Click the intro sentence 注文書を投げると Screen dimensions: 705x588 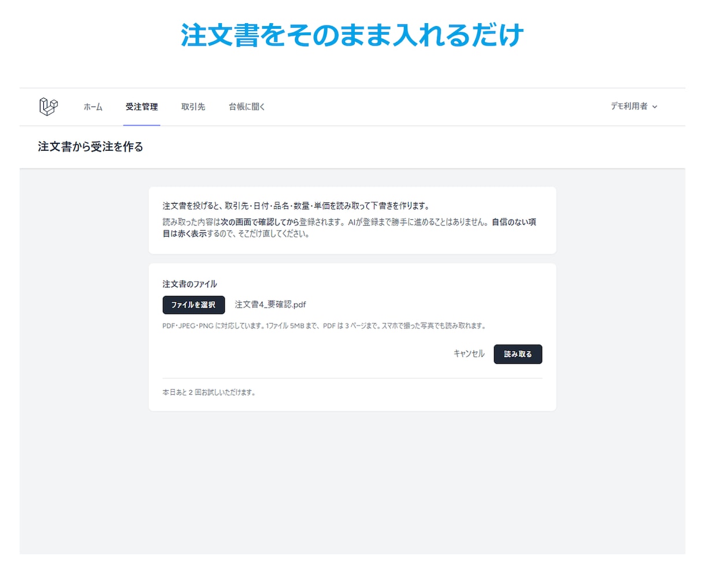(296, 206)
